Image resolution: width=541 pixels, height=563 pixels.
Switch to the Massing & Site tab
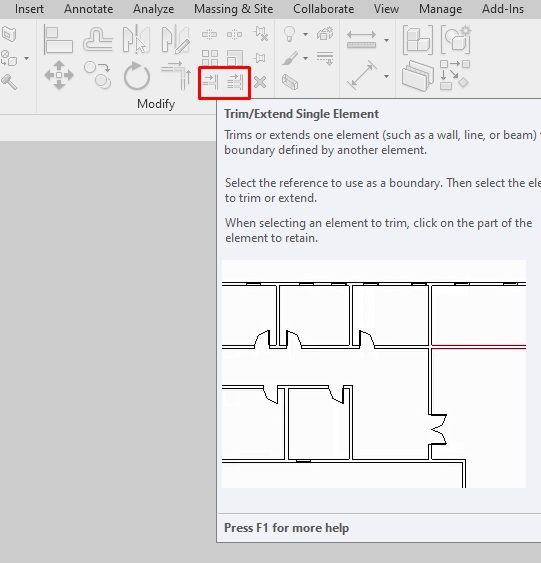coord(233,9)
